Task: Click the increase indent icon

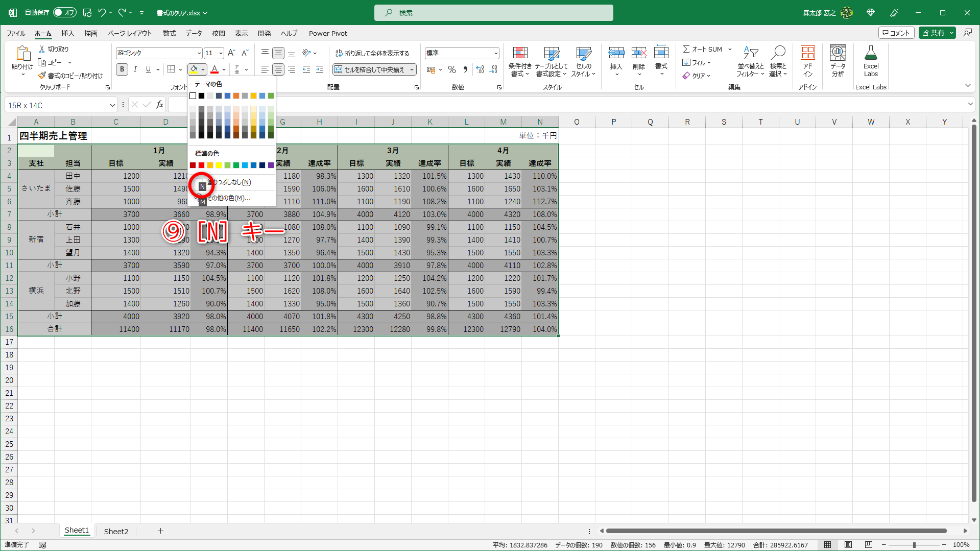Action: point(320,69)
